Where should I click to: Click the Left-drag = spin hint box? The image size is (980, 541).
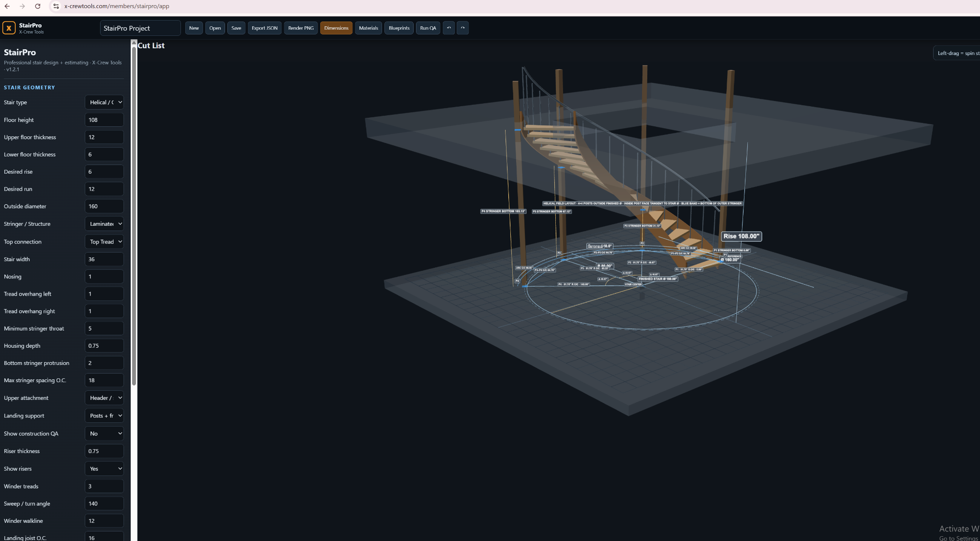tap(957, 53)
